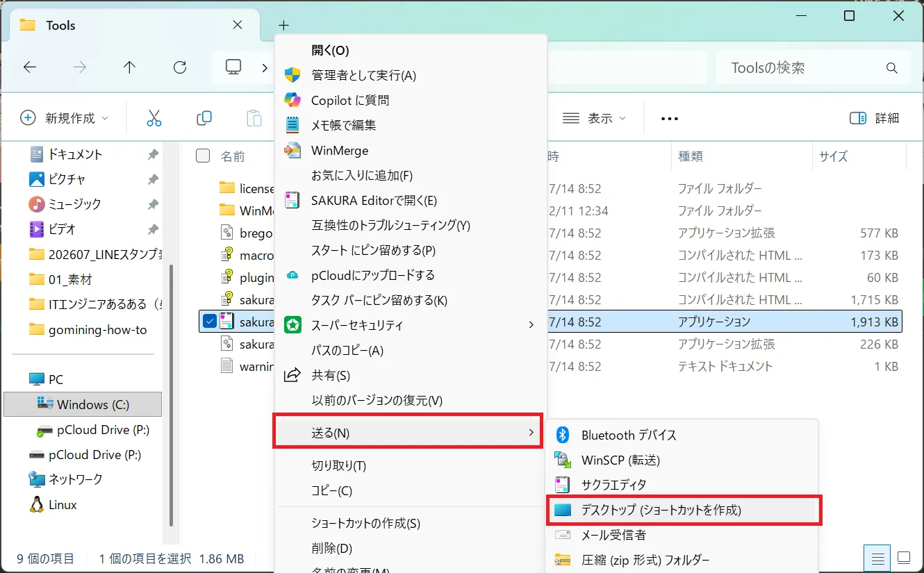Click the PC monitor icon in address bar
Screen dimensions: 924x573
(x=233, y=67)
